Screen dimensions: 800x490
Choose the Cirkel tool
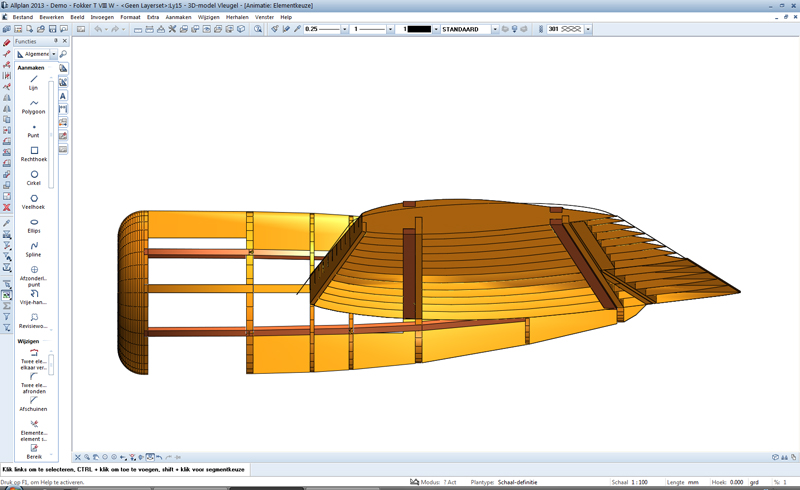point(34,178)
